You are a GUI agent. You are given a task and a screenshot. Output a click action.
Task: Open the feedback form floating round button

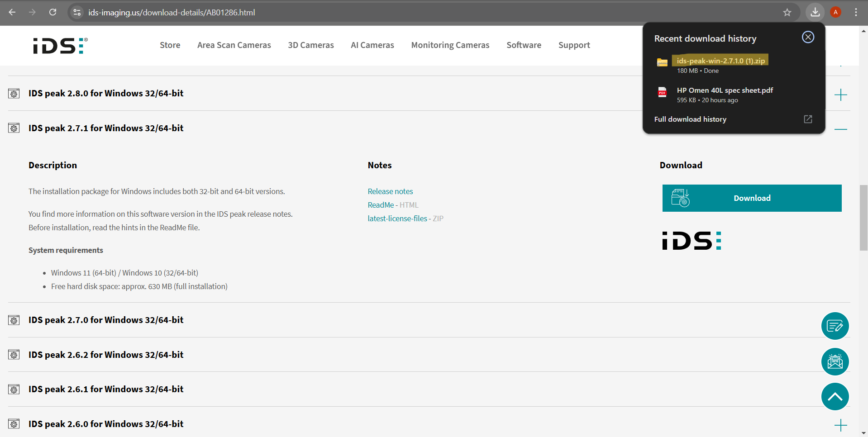click(835, 326)
